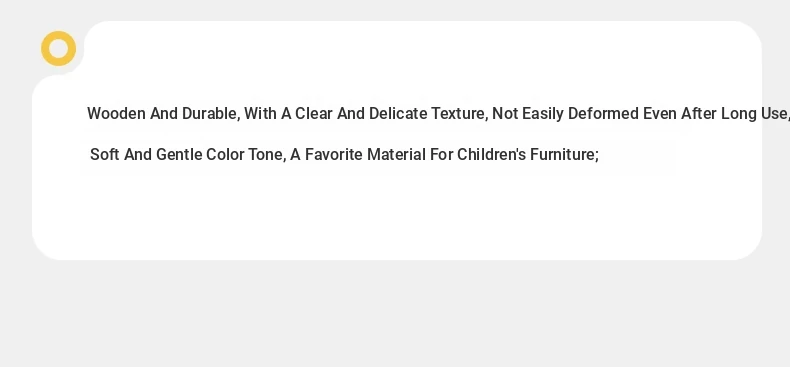This screenshot has width=790, height=367.
Task: Click the word Favorite
Action: [334, 154]
